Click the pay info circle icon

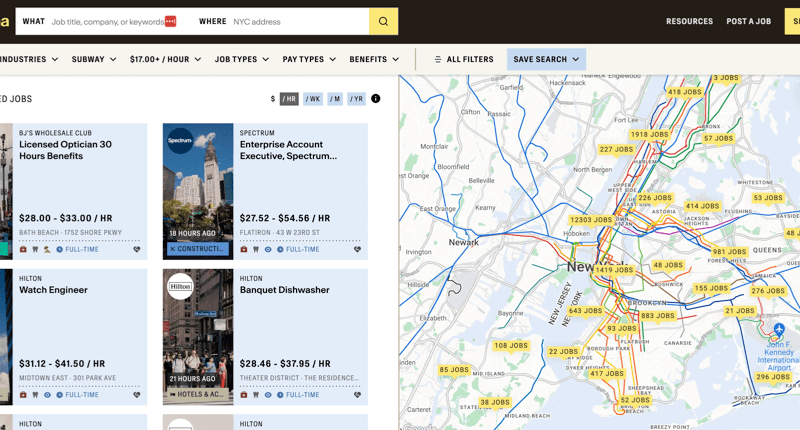pyautogui.click(x=376, y=99)
